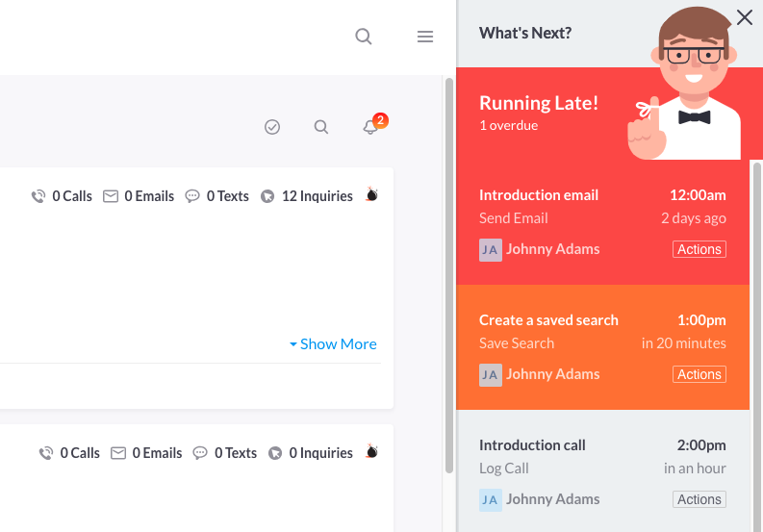Screen dimensions: 763x532
Task: Click the chat bubble icon next to 0 Texts in first card
Action: pos(192,196)
